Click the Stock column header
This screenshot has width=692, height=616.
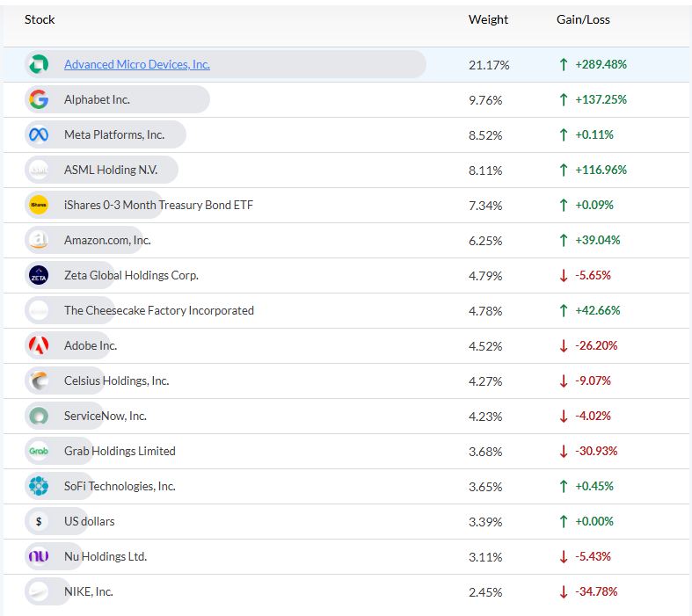point(40,19)
